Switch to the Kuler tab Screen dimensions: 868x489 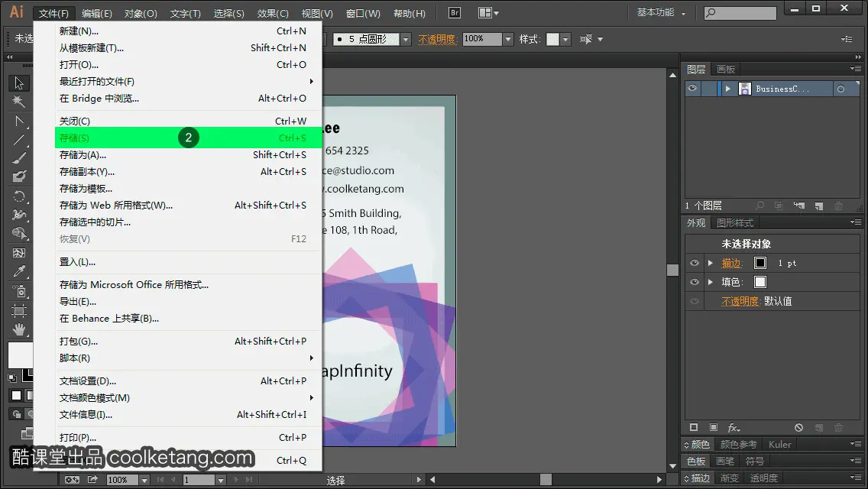[x=779, y=444]
